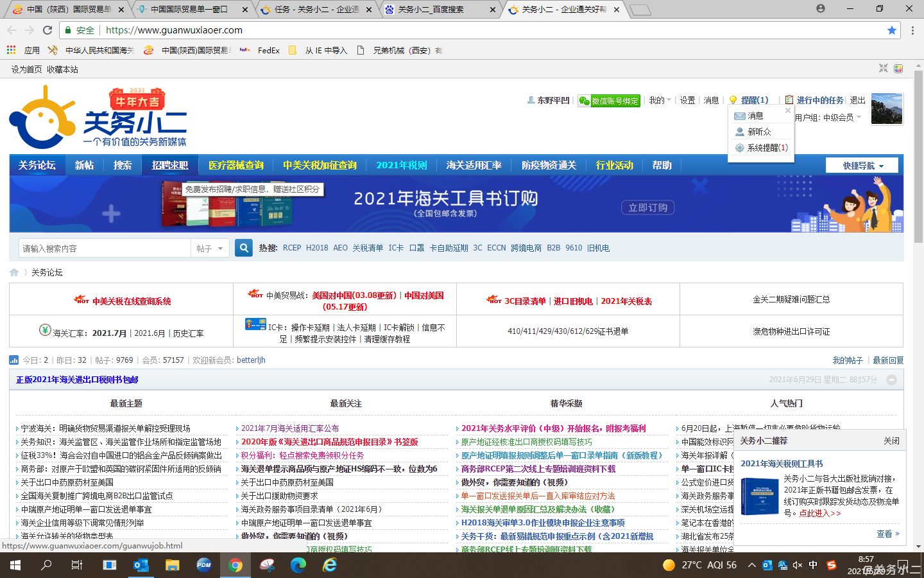Screen dimensions: 924x578
Task: Open 2021年税则 navigation item
Action: 402,165
